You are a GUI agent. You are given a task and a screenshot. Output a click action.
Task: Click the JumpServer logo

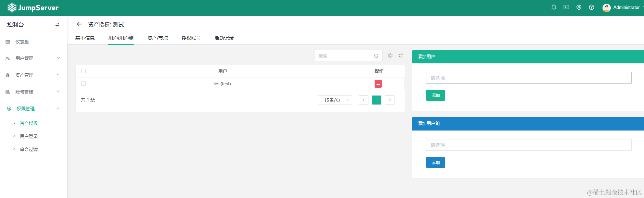(x=33, y=8)
